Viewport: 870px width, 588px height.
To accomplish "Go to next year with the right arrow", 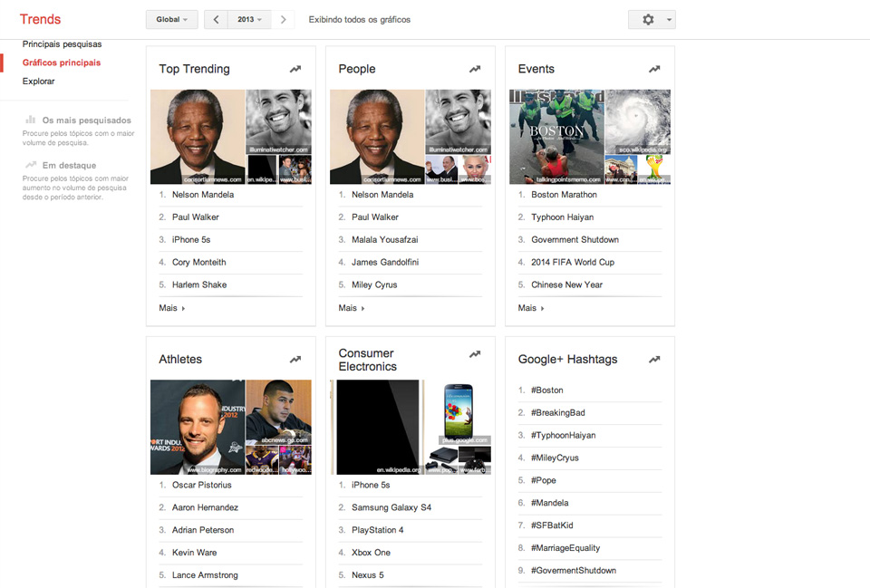I will pyautogui.click(x=284, y=19).
